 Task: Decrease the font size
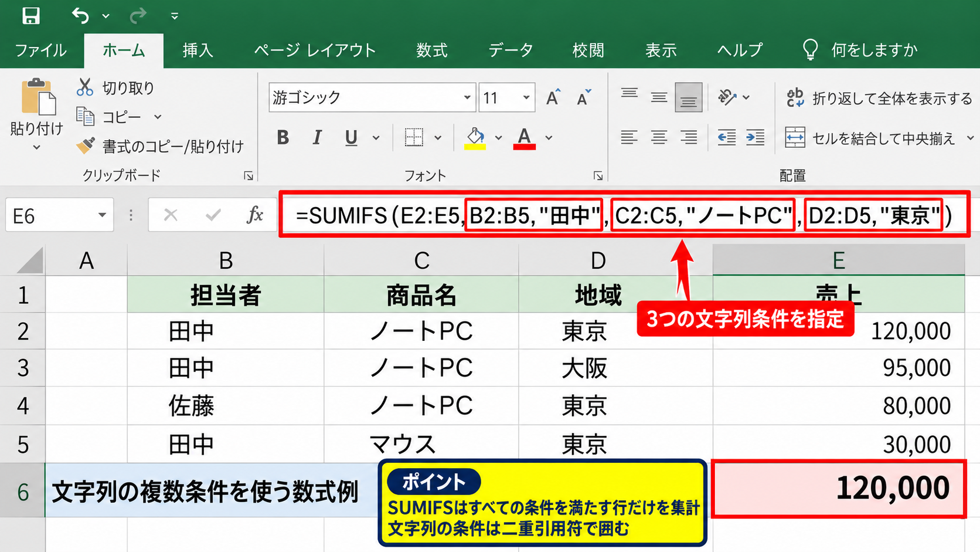583,97
